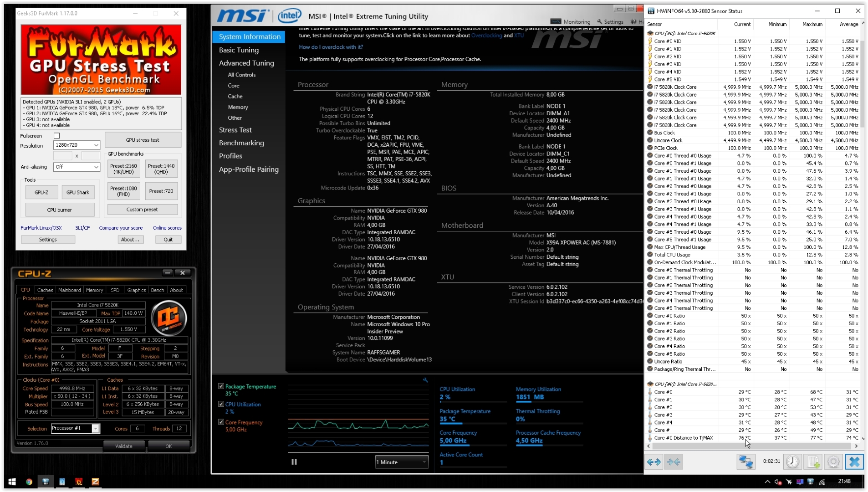Select CPU-Z Caches tab
This screenshot has width=868, height=492.
tap(45, 290)
